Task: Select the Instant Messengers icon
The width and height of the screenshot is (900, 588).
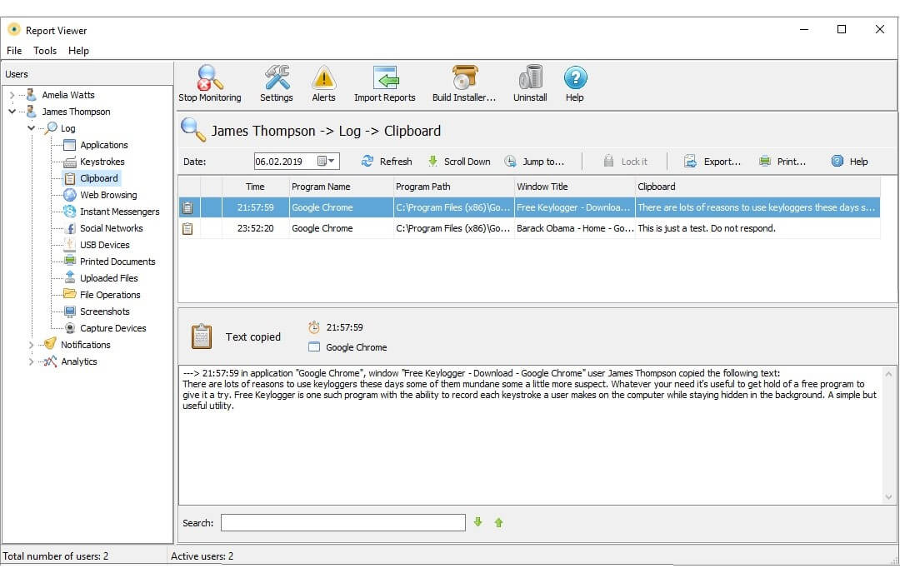Action: tap(69, 211)
